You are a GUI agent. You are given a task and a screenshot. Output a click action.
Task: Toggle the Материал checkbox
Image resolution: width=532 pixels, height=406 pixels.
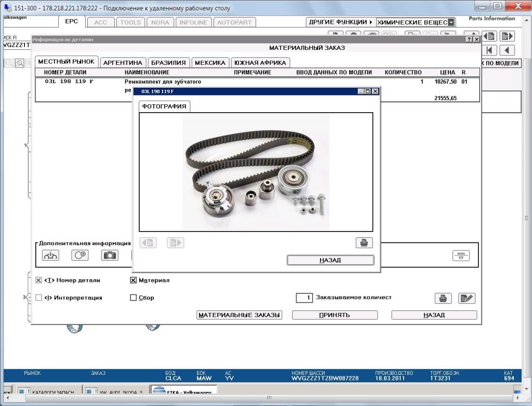coord(134,280)
